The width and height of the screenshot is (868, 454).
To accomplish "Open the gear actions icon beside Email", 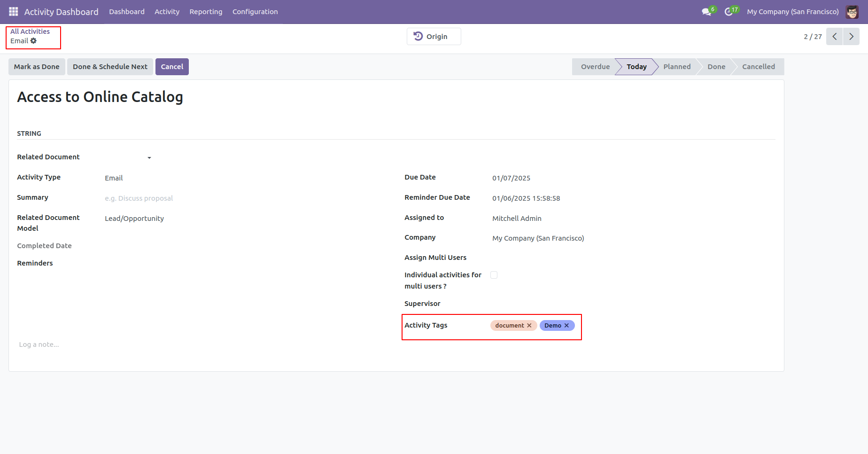I will coord(33,41).
